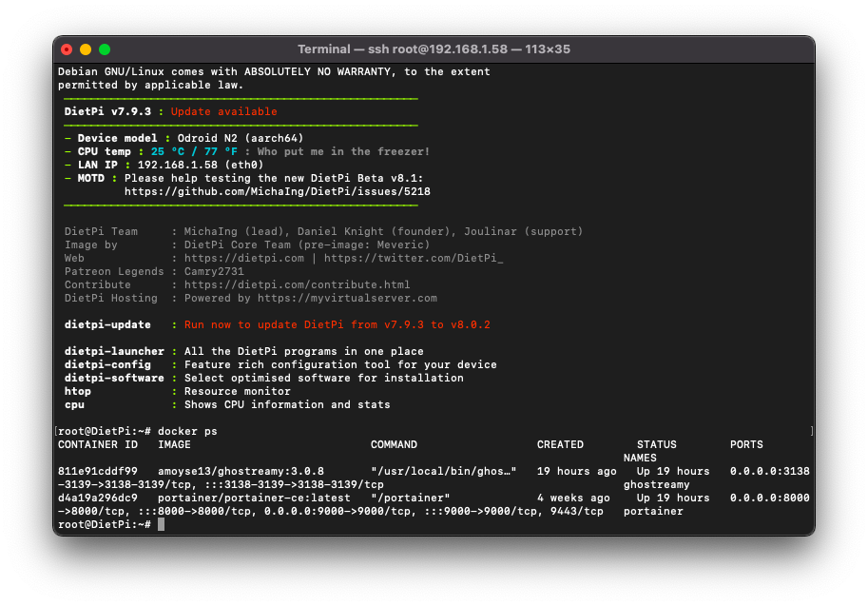Click the cursor block at the last prompt
The width and height of the screenshot is (868, 606).
tap(162, 524)
